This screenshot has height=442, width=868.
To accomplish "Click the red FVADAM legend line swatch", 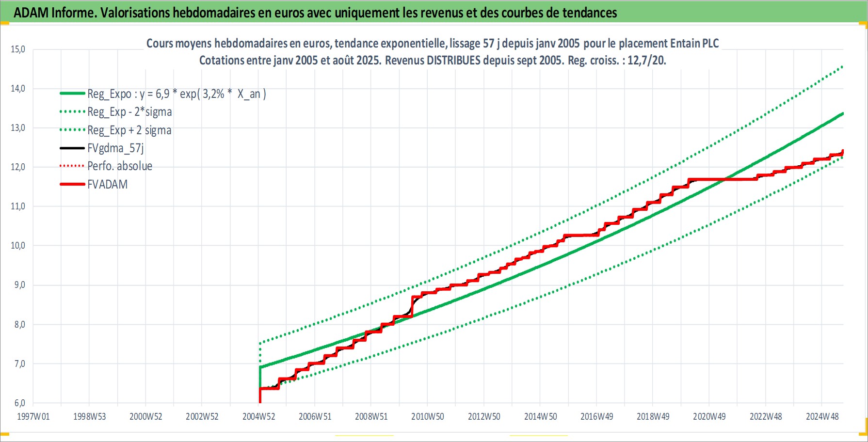I will 72,184.
